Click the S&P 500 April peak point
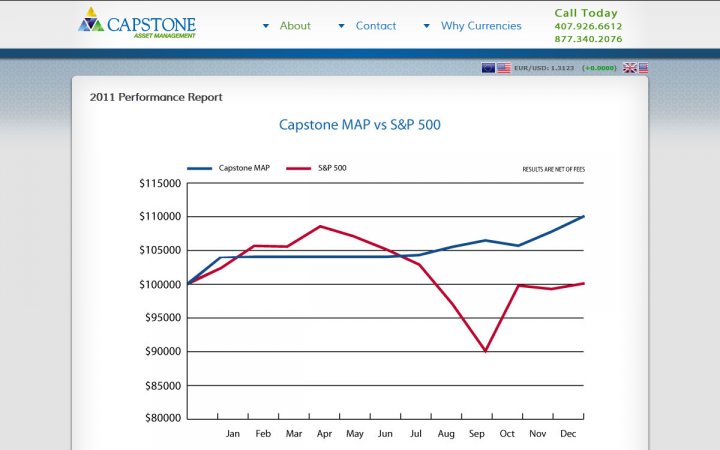This screenshot has height=450, width=720. pos(320,226)
